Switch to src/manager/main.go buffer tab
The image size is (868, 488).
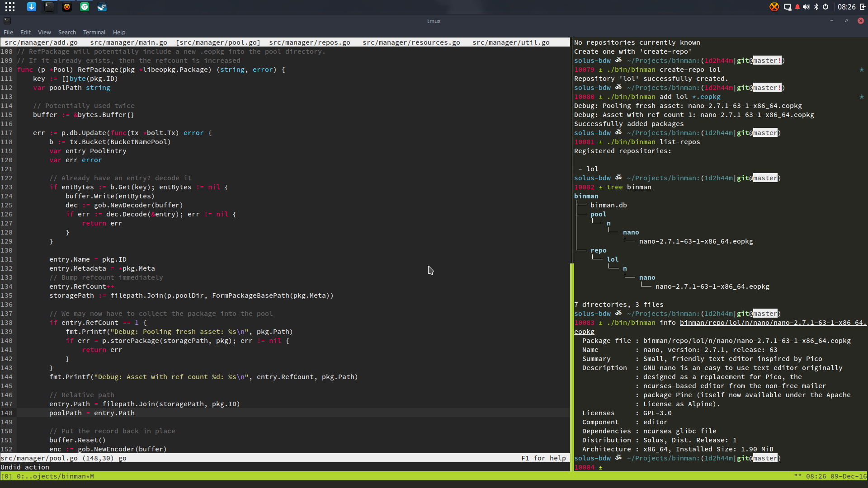(129, 42)
